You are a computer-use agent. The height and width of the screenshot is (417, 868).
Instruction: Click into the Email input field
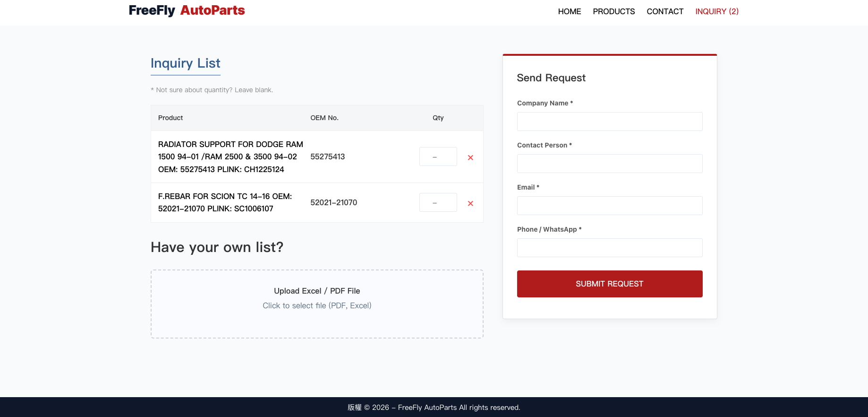(x=609, y=206)
